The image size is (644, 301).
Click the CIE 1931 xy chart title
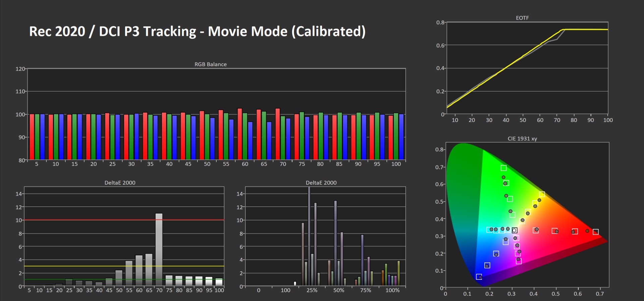522,138
